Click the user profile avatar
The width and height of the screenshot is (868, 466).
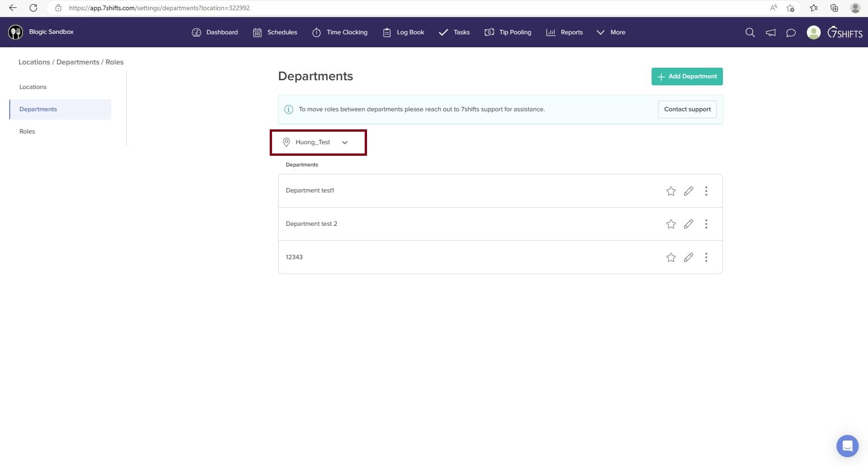(x=813, y=32)
